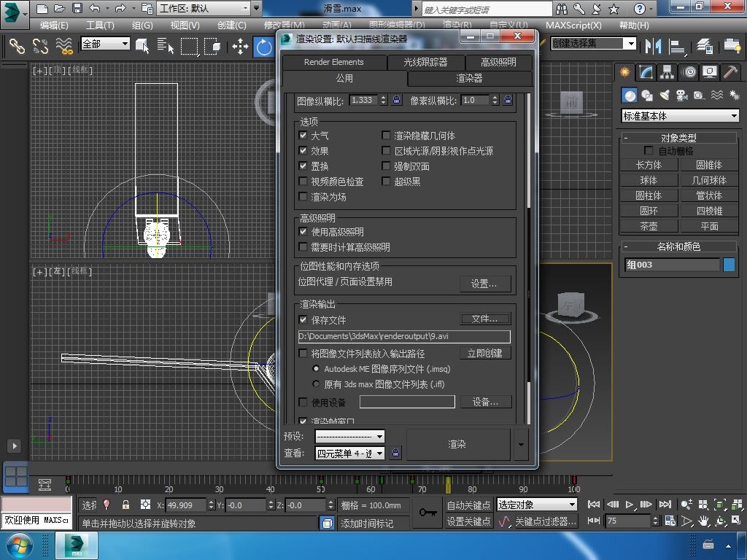Select the Shapes category icon
This screenshot has width=747, height=560.
[x=647, y=96]
